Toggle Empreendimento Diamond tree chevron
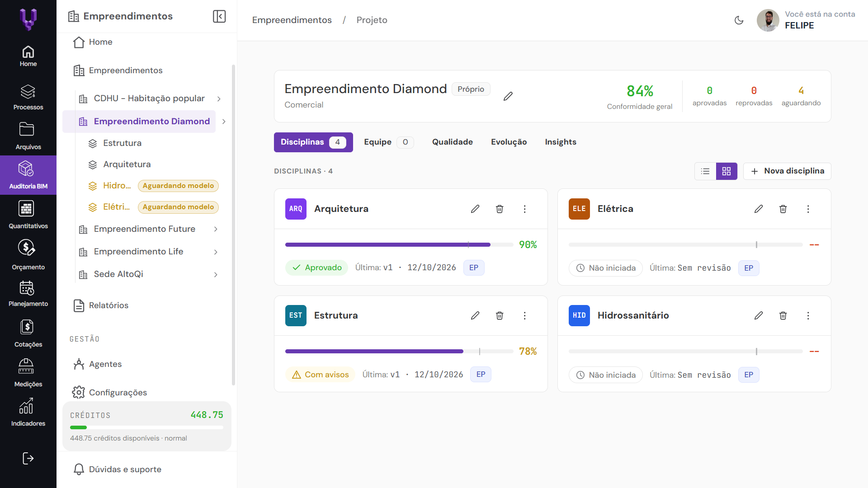The height and width of the screenshot is (488, 868). (224, 122)
